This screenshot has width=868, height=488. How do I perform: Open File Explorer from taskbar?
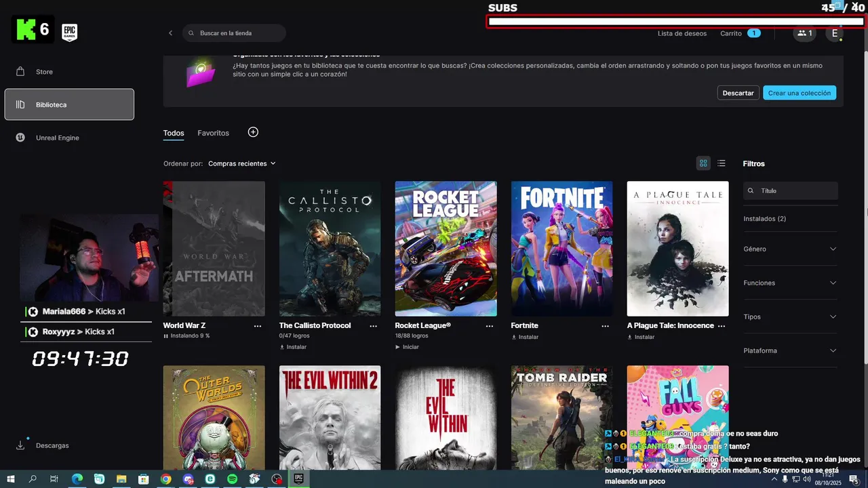pos(121,479)
